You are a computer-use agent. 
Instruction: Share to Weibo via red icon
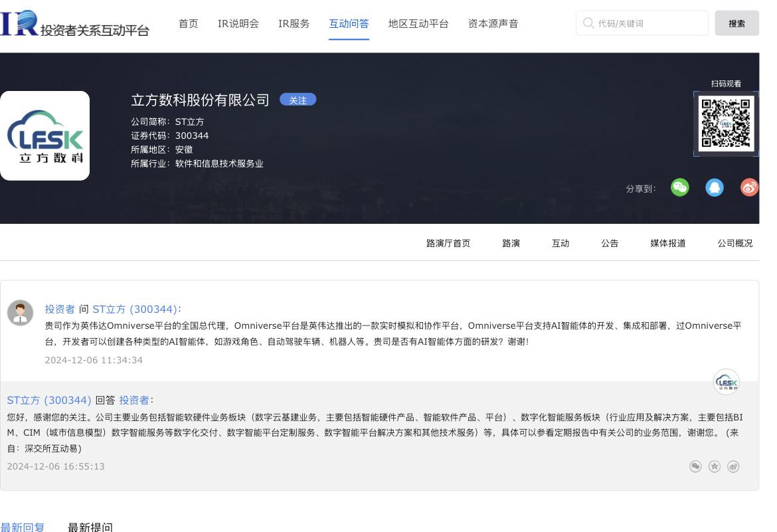click(x=749, y=187)
